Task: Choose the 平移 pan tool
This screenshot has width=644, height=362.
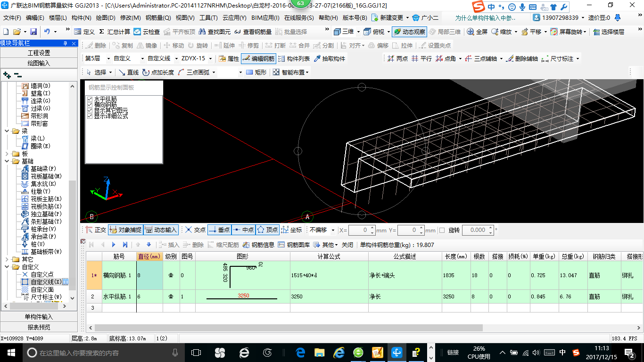Action: (532, 32)
